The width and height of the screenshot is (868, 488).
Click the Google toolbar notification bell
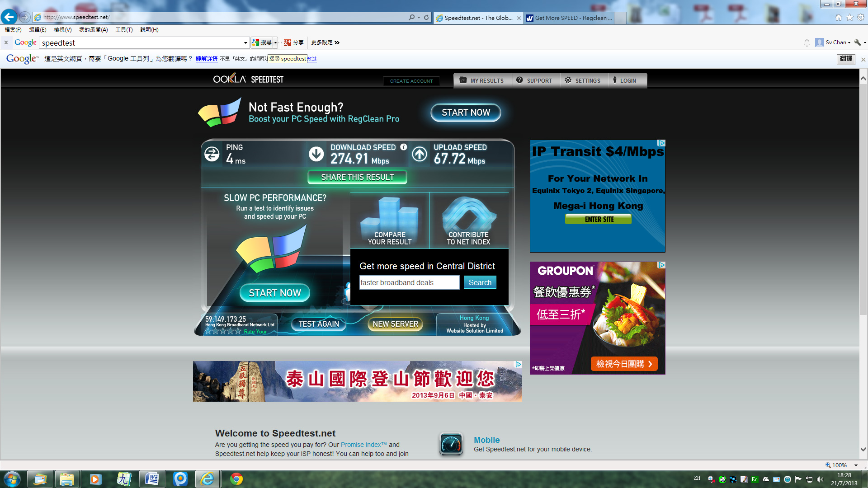[807, 42]
